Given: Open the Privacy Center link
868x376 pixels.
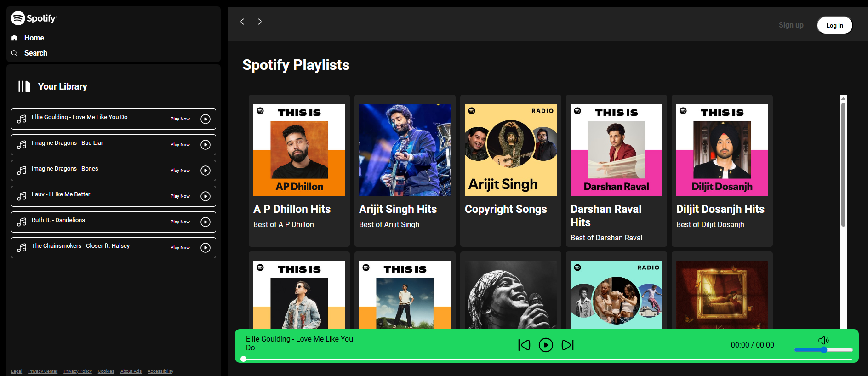Looking at the screenshot, I should point(43,371).
